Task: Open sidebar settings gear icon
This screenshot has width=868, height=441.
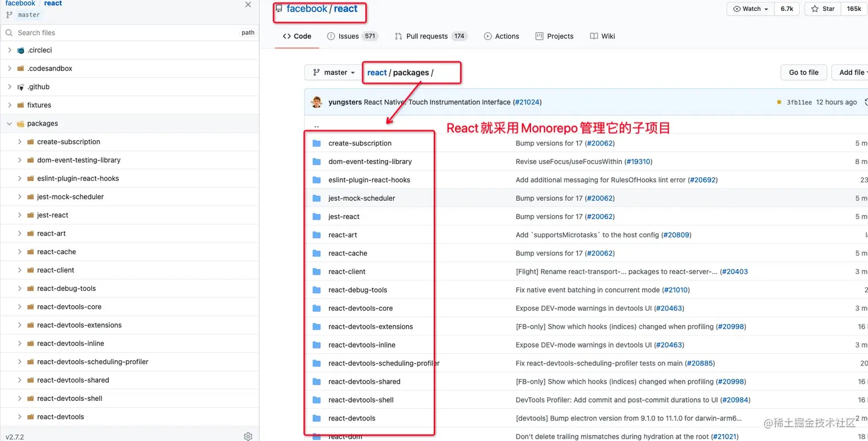Action: coord(248,436)
